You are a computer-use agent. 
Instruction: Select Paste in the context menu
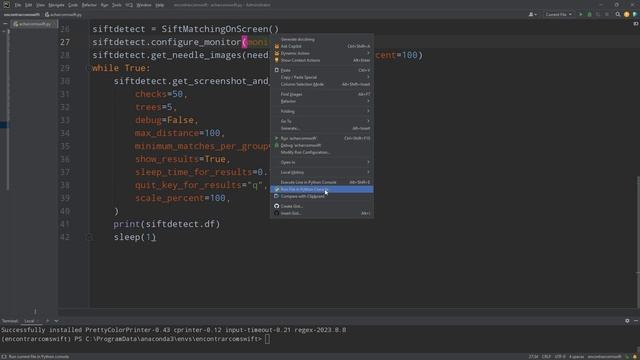(x=322, y=70)
